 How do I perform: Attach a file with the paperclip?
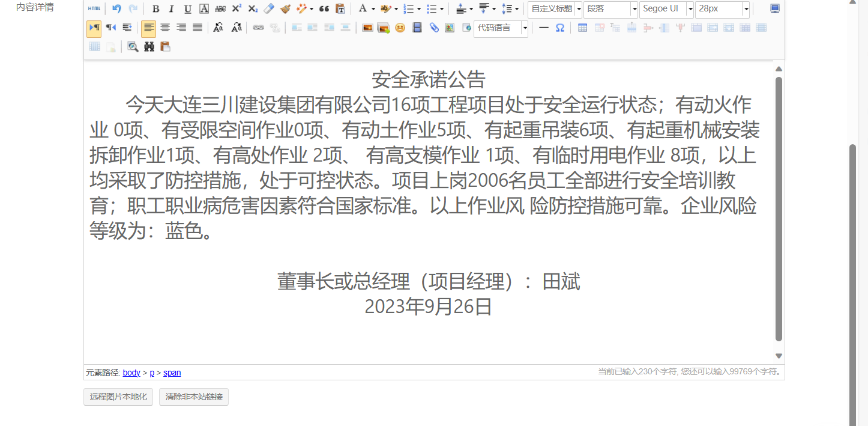[x=434, y=28]
